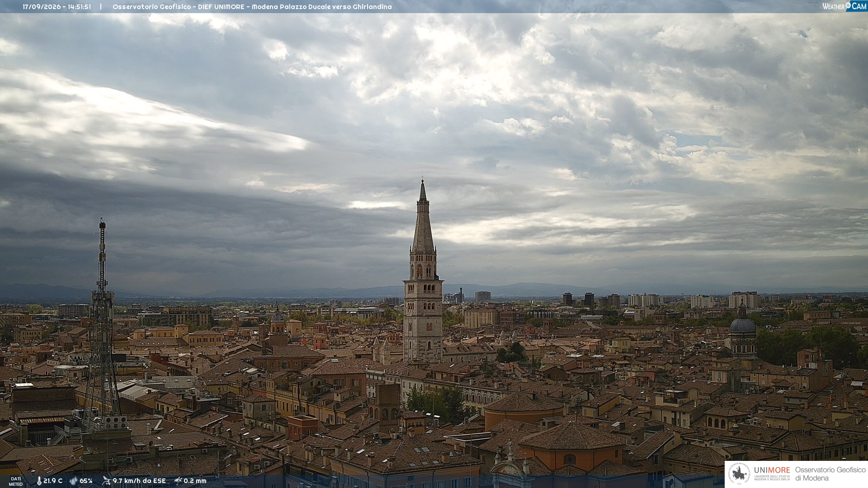Screen dimensions: 868x488
Task: Click the humidity water drops icon
Action: [x=74, y=481]
